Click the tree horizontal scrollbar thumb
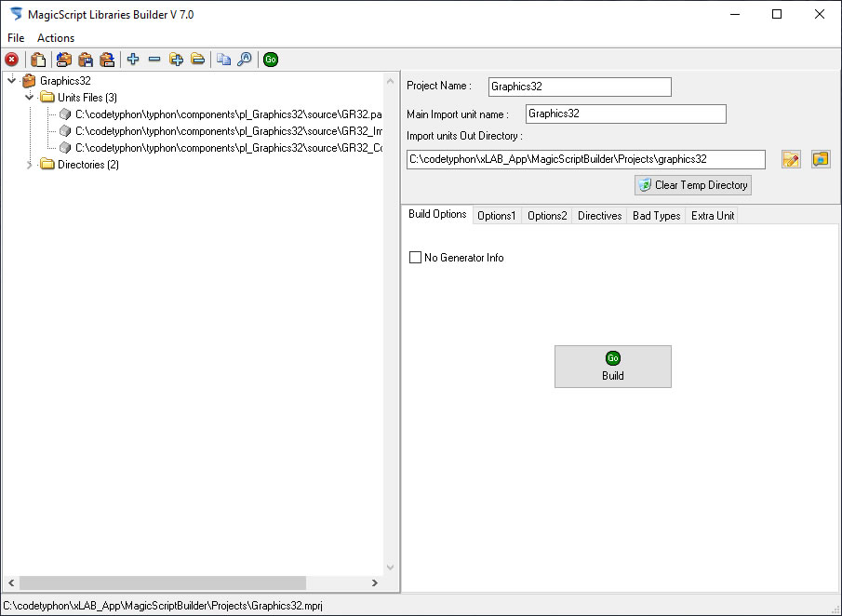The height and width of the screenshot is (616, 842). pyautogui.click(x=163, y=583)
